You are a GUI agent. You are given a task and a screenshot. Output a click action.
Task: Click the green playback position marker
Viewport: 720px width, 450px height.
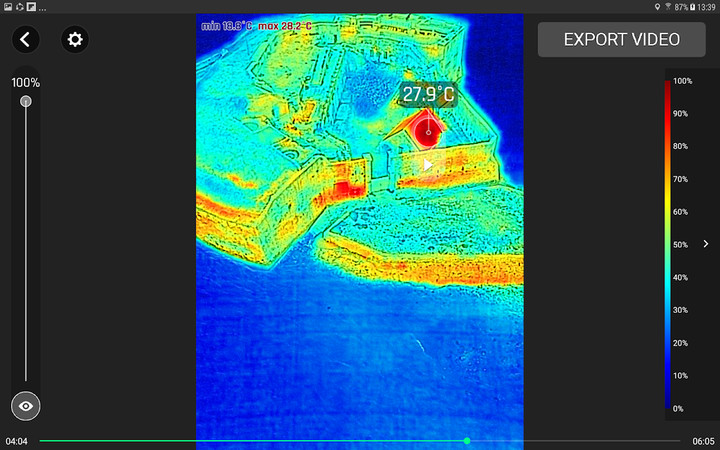(x=467, y=441)
